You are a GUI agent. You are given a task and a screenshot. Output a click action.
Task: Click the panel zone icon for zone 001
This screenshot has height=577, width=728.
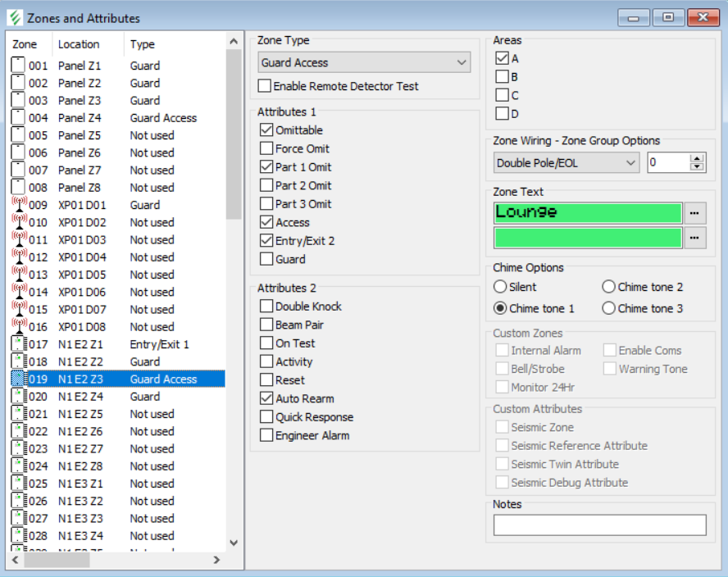(18, 66)
